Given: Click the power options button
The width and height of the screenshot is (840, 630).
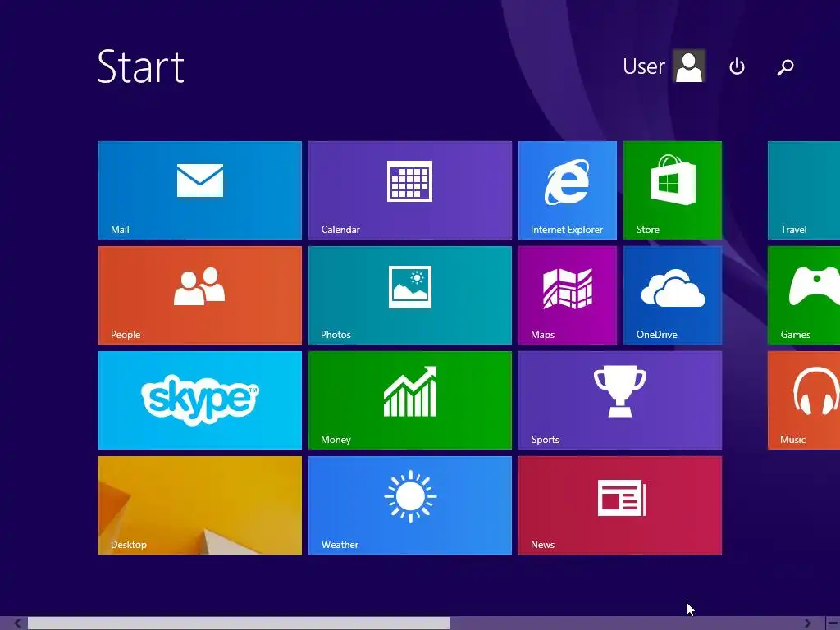Looking at the screenshot, I should click(737, 66).
